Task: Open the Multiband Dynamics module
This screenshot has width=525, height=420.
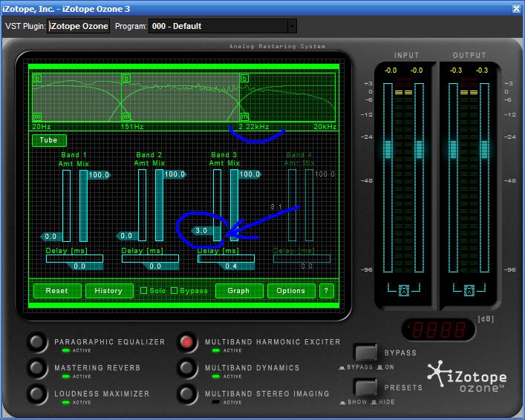Action: pyautogui.click(x=187, y=368)
